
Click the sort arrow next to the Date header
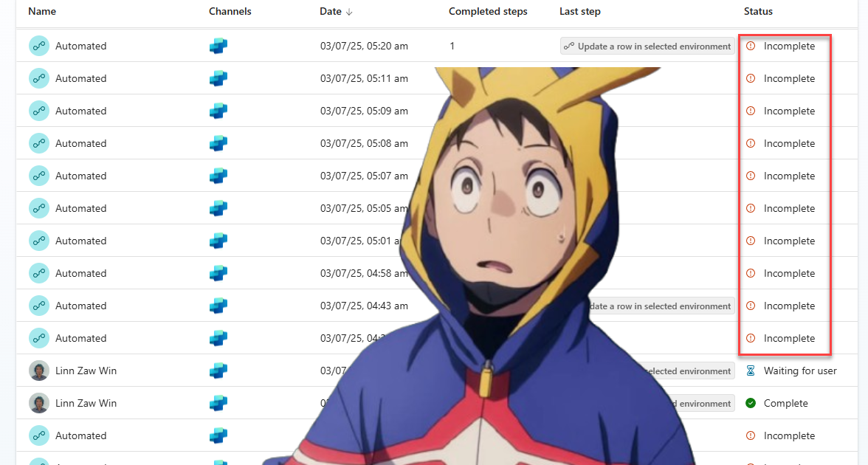(x=348, y=12)
